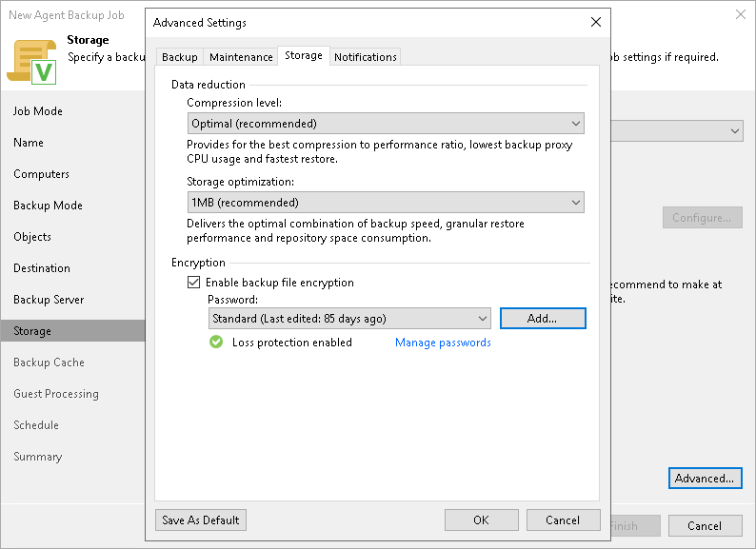
Task: Click the wizard's Cancel button
Action: [x=705, y=526]
